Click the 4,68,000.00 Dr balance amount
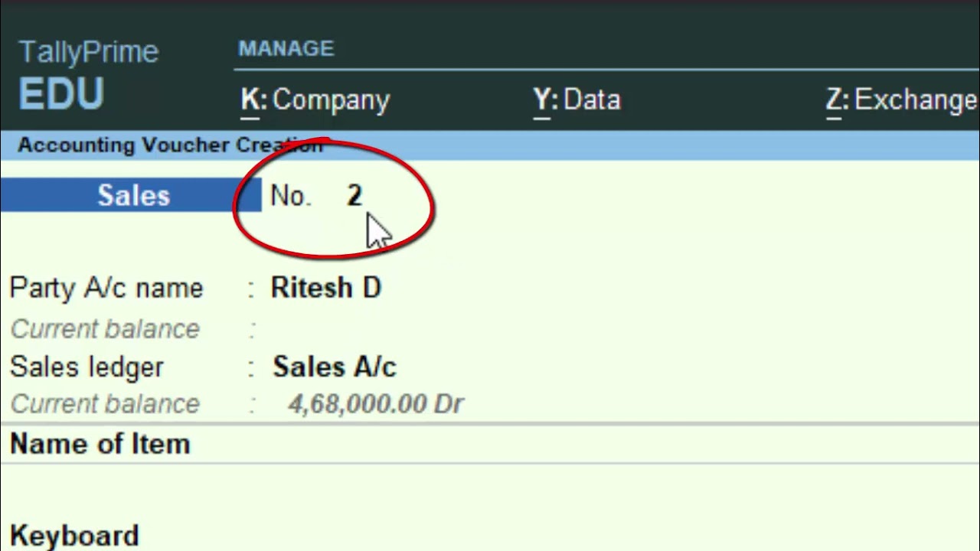This screenshot has width=980, height=551. point(375,404)
